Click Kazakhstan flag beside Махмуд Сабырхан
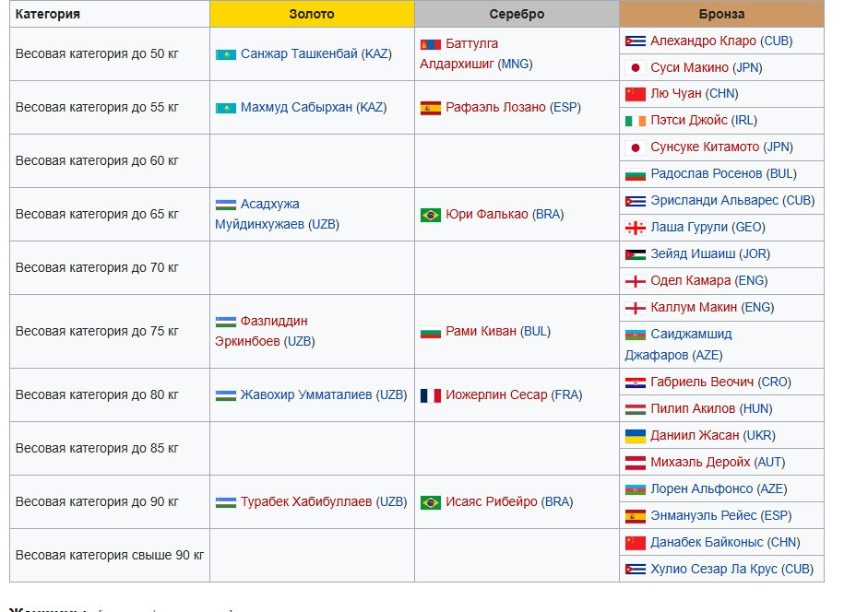 tap(225, 108)
